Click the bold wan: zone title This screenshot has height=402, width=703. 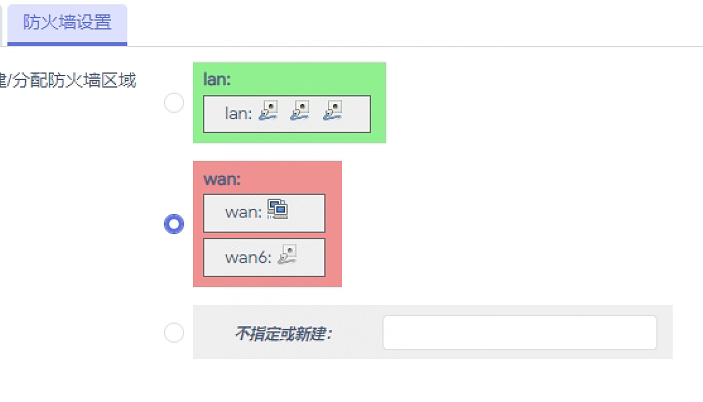click(222, 178)
